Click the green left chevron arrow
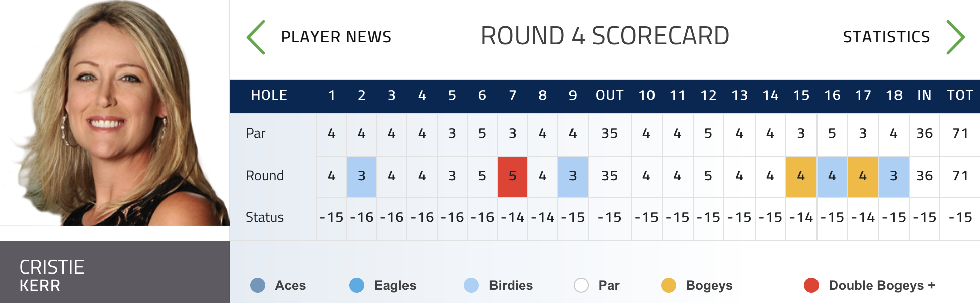This screenshot has width=980, height=303. pos(256,37)
